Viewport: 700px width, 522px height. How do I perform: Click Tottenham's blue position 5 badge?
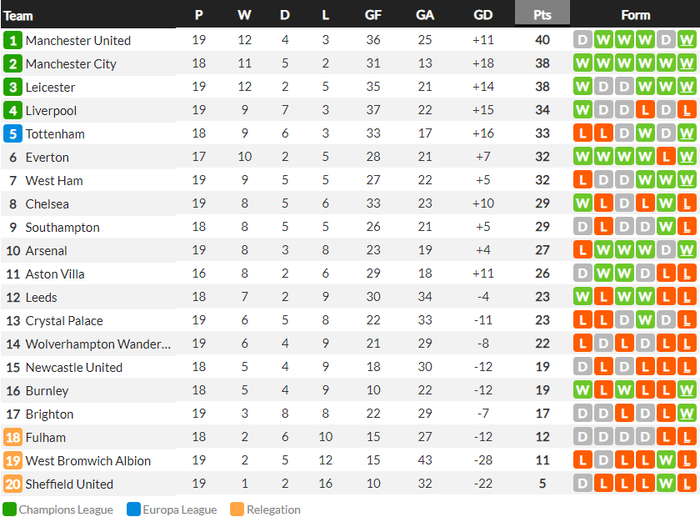[13, 134]
